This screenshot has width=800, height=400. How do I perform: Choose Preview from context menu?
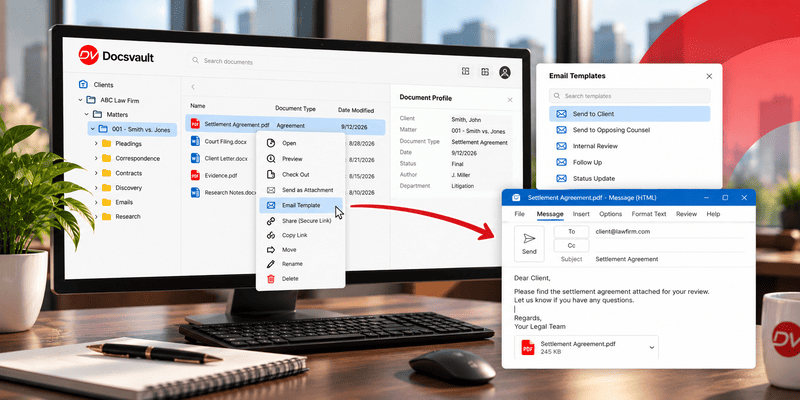point(301,159)
